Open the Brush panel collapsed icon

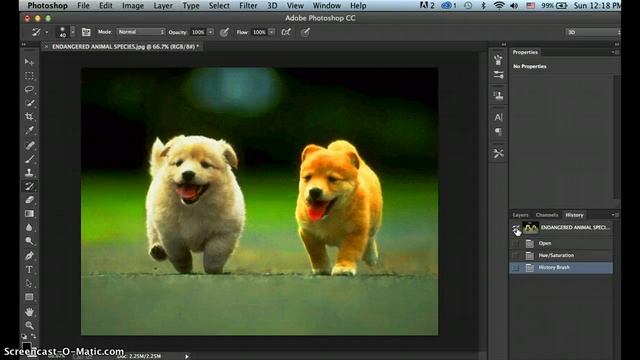[498, 60]
